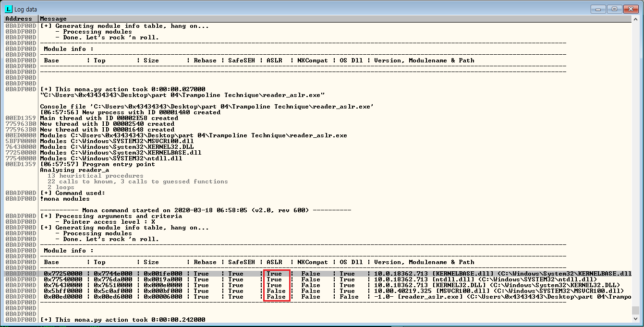Click the Message column header
This screenshot has width=644, height=327.
335,19
